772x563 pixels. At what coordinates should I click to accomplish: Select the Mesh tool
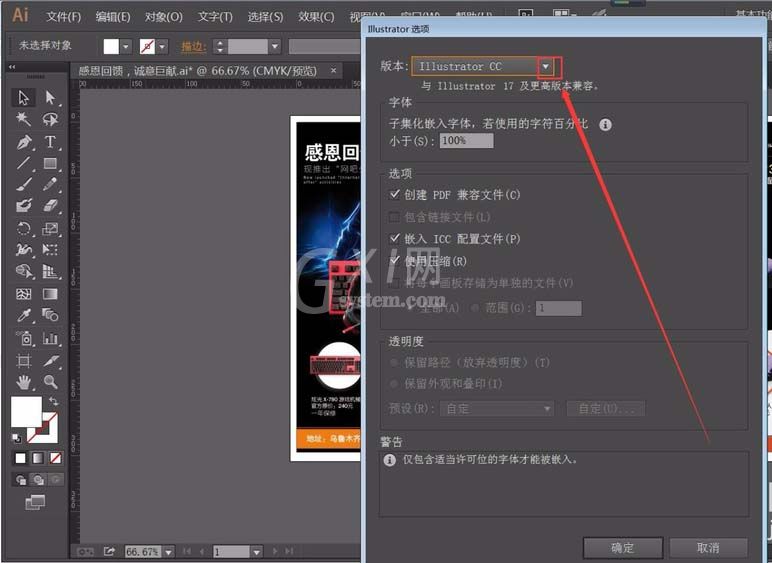(x=23, y=294)
